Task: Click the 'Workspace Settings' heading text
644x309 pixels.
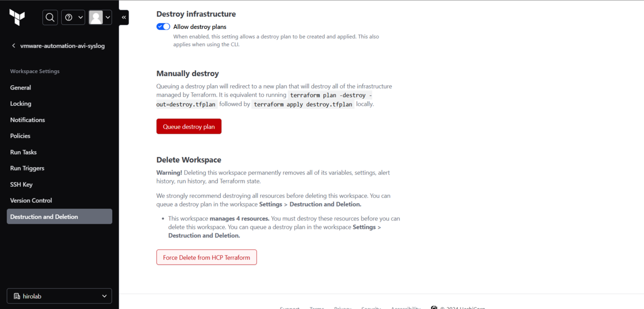Action: (35, 71)
